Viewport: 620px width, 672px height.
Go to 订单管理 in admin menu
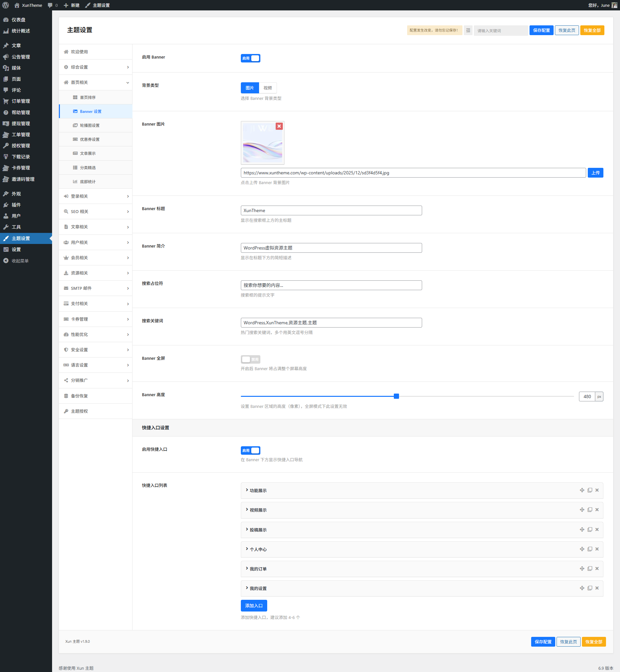click(x=21, y=101)
